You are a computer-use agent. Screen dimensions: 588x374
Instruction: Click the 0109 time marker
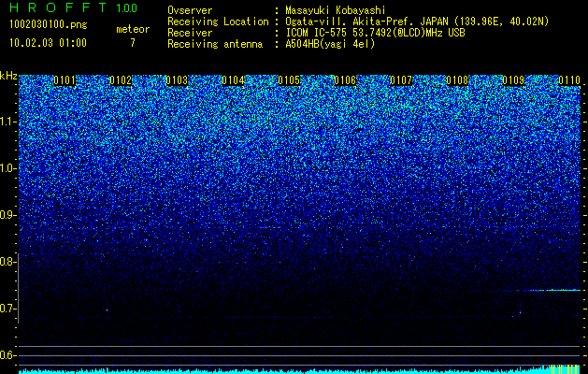[x=513, y=80]
